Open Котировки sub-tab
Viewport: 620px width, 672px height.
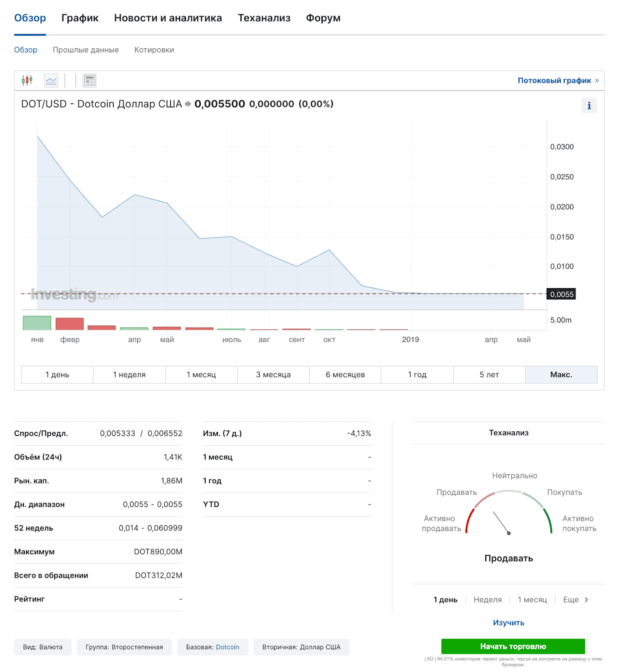tap(154, 50)
